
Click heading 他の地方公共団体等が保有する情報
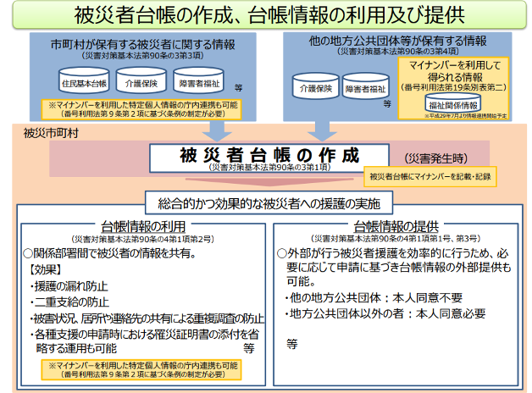pos(397,41)
